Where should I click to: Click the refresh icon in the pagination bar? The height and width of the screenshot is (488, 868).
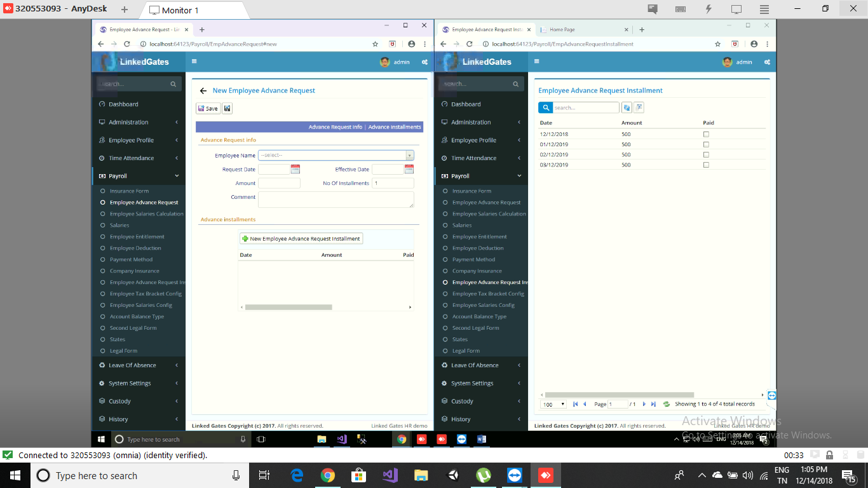click(667, 403)
